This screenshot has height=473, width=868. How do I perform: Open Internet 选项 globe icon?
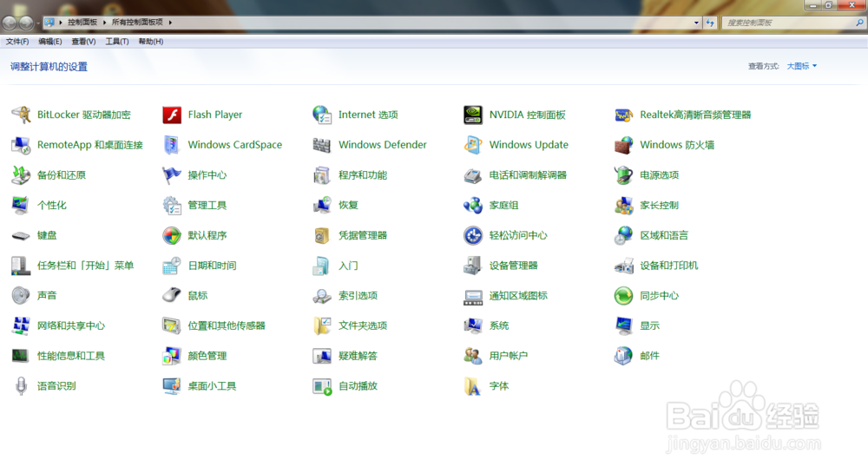click(x=322, y=115)
